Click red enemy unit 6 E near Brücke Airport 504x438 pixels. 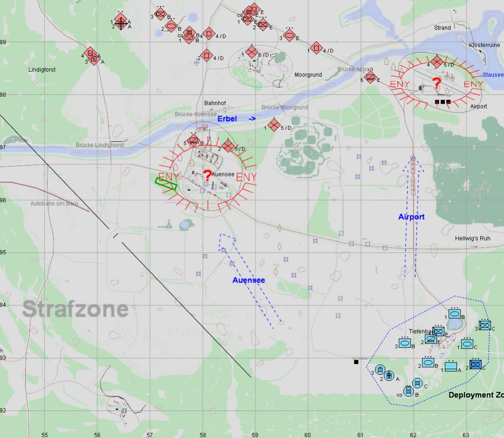pyautogui.click(x=370, y=77)
